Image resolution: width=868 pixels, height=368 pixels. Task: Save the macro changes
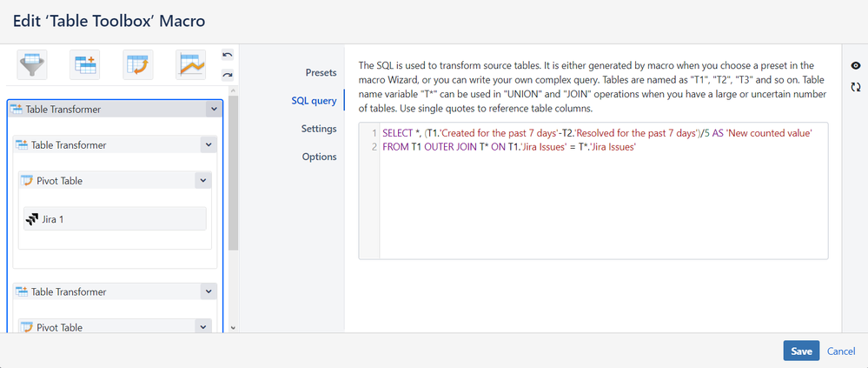(801, 351)
